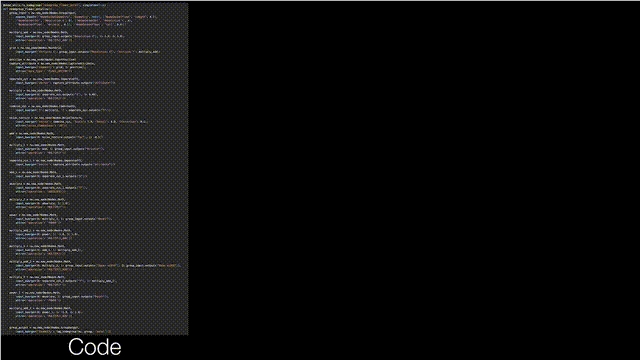Select the 'multiply_1 = nw.new_node' line
This screenshot has height=360, width=640.
37,145
